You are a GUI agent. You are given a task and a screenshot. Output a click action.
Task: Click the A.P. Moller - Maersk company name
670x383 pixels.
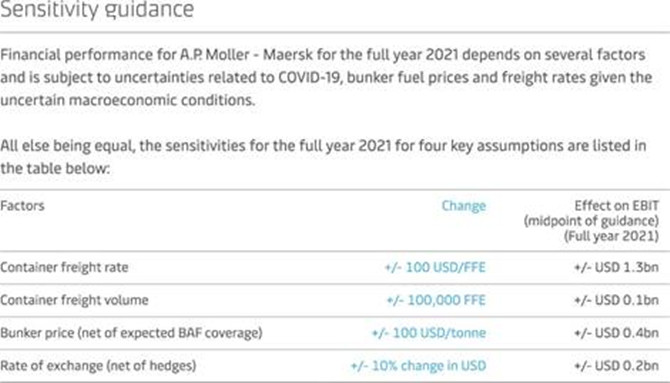[x=246, y=55]
